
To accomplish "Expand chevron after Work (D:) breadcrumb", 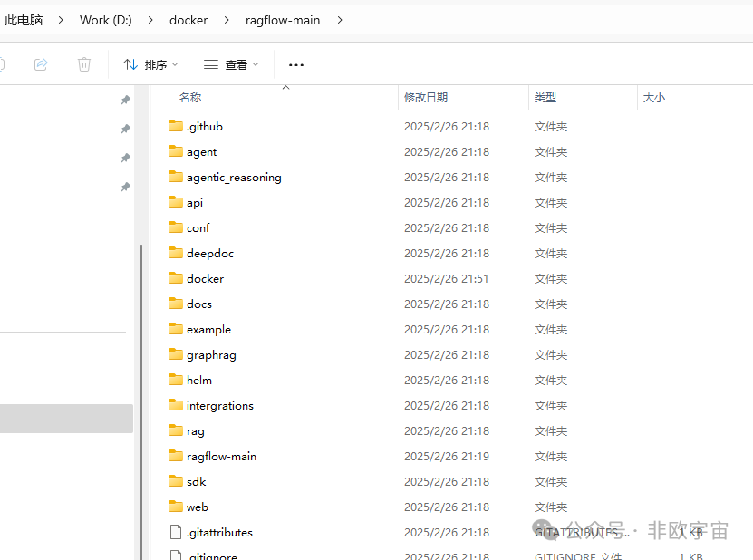I will pyautogui.click(x=150, y=20).
